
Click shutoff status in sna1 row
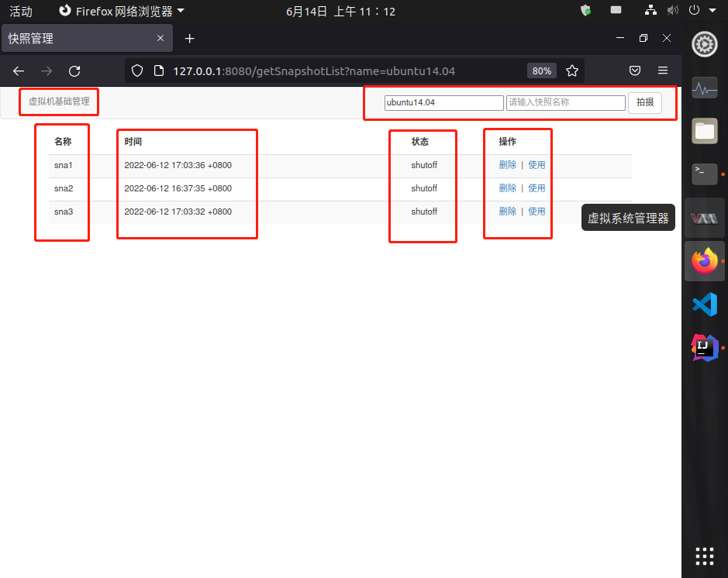click(x=424, y=165)
